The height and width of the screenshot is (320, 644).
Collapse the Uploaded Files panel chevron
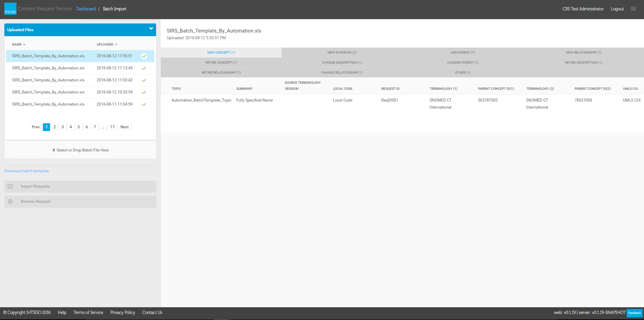[151, 29]
